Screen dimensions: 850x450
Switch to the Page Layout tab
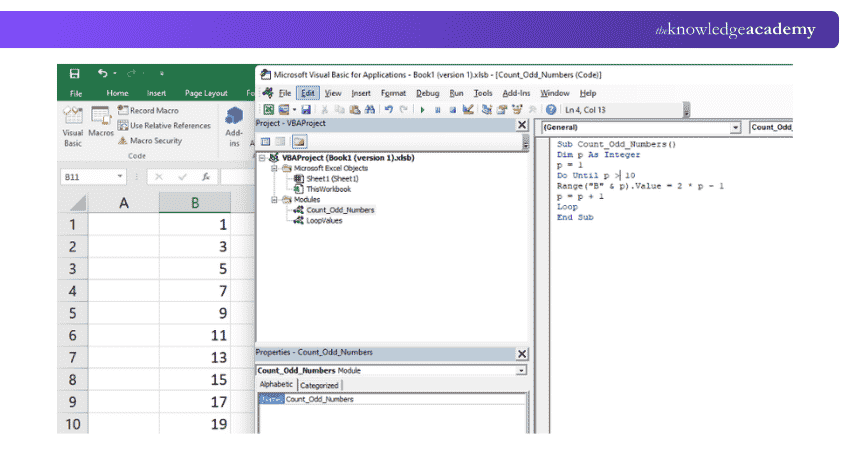(x=206, y=93)
